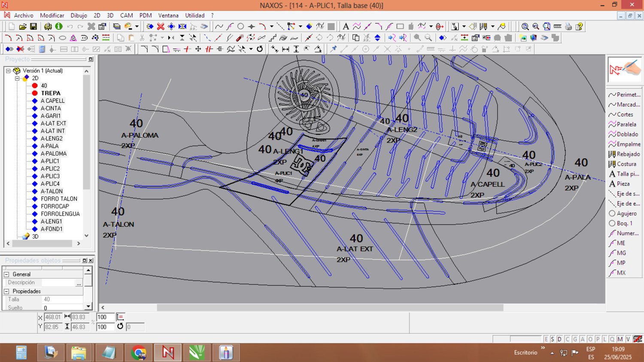Select the circle drawing tool
The width and height of the screenshot is (644, 362).
click(x=240, y=27)
